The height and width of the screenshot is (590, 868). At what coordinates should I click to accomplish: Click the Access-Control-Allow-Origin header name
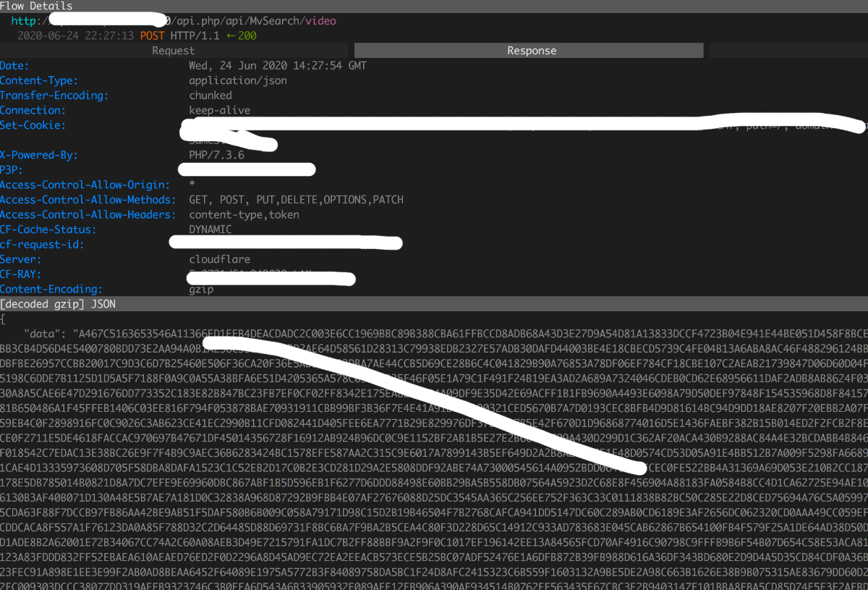point(85,185)
